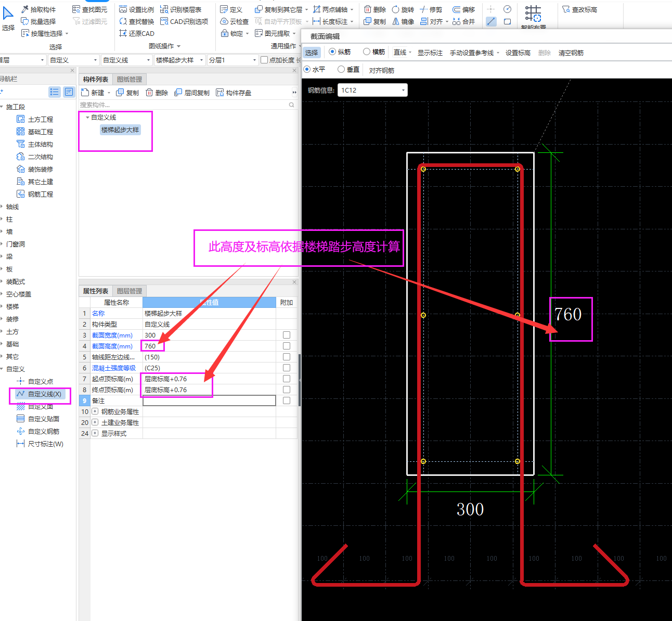The image size is (672, 621).
Task: Select the 批量选择 batch select tool
Action: [x=38, y=21]
